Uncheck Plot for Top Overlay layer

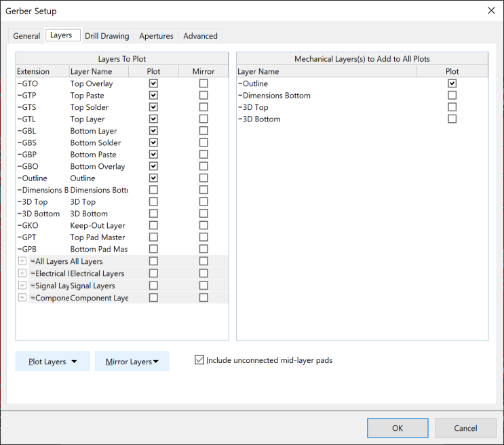[153, 83]
